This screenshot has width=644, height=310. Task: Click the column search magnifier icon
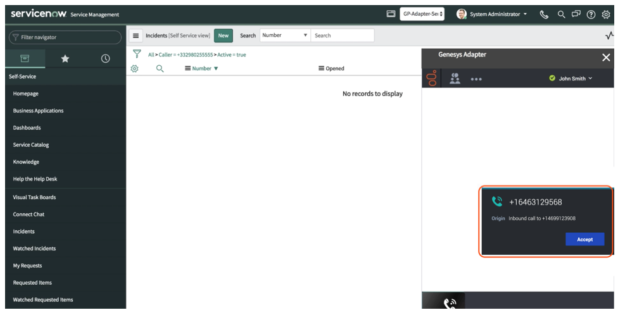click(x=160, y=68)
